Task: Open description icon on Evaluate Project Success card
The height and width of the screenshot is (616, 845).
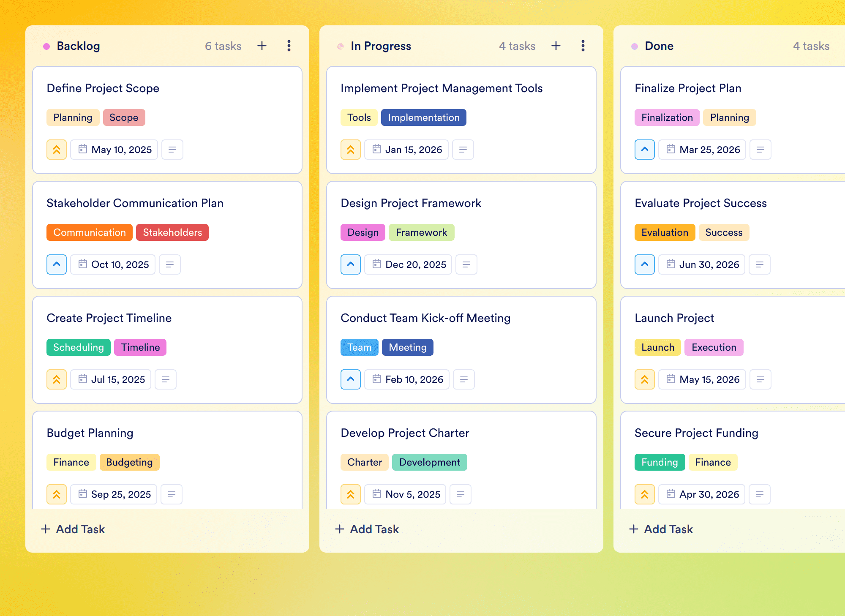Action: 760,264
